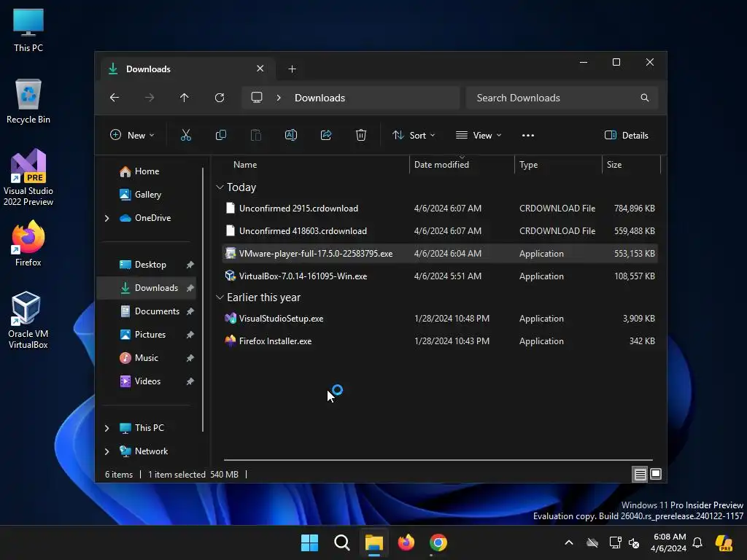Image resolution: width=747 pixels, height=560 pixels.
Task: Go up one folder level arrow
Action: (x=184, y=98)
